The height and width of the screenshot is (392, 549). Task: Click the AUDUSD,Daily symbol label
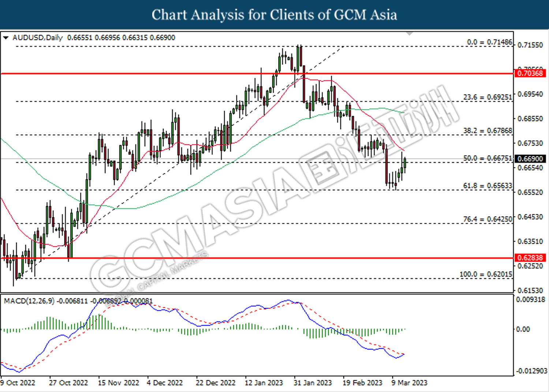point(38,38)
